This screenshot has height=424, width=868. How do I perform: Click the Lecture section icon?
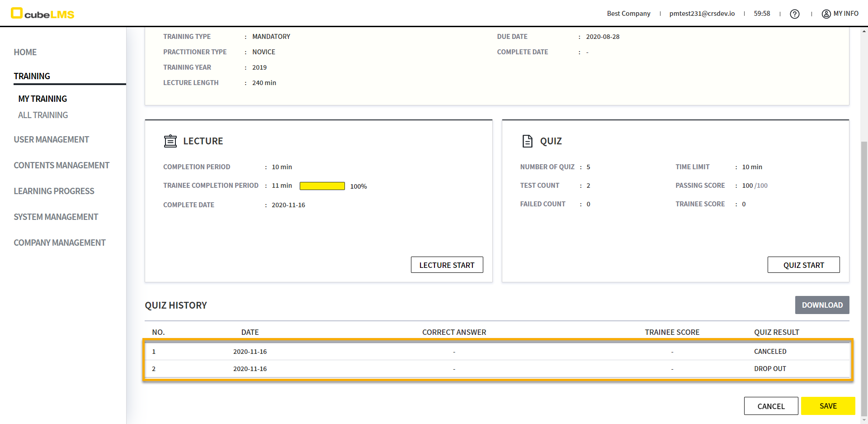pyautogui.click(x=170, y=141)
